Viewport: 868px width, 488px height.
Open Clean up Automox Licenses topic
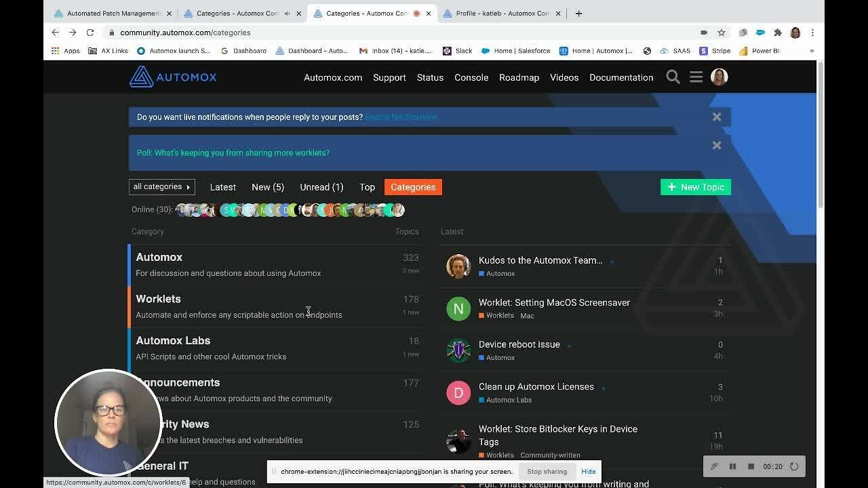536,386
